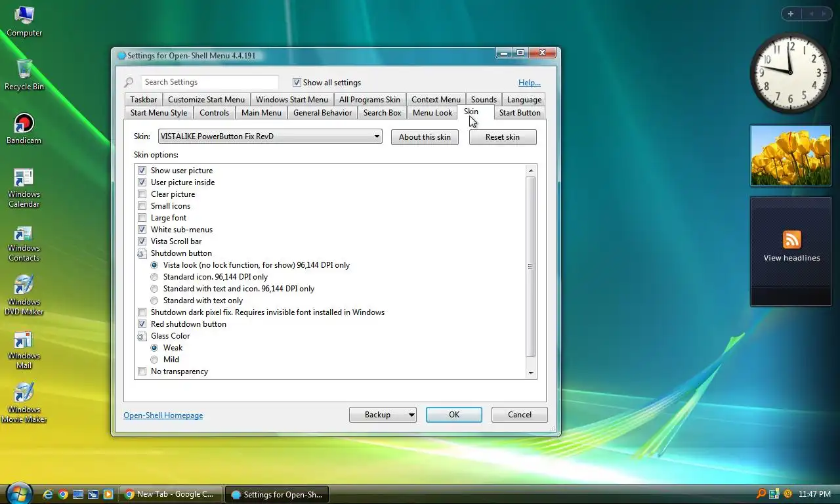
Task: Click the Glass Color group gear icon
Action: click(142, 336)
